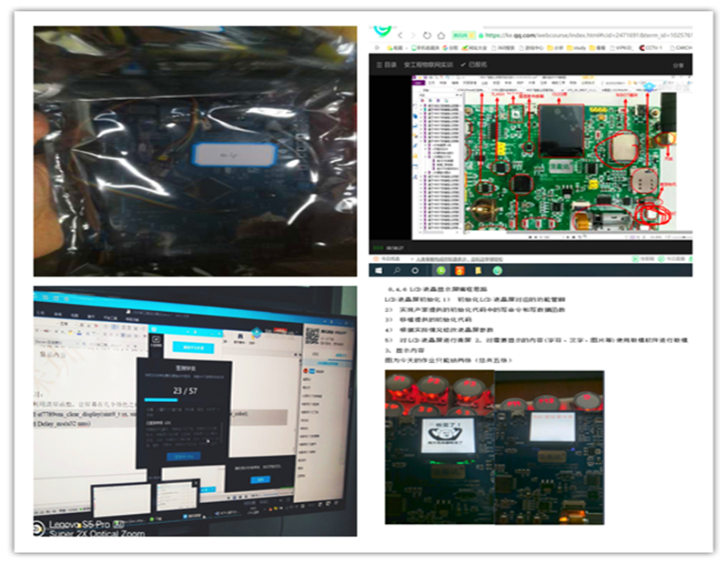
Task: Go back with the browser back arrow
Action: coord(400,35)
